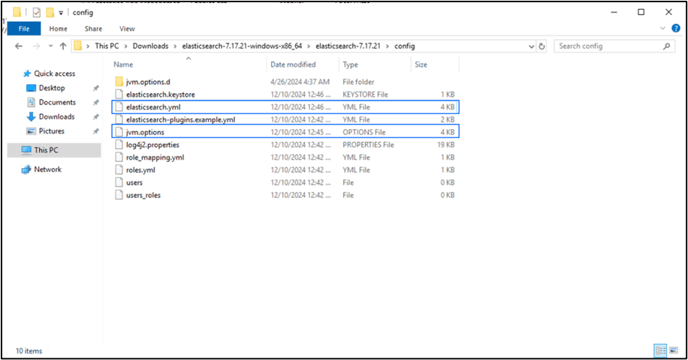This screenshot has width=688, height=360.
Task: Select the jvm.options file name
Action: [x=145, y=132]
